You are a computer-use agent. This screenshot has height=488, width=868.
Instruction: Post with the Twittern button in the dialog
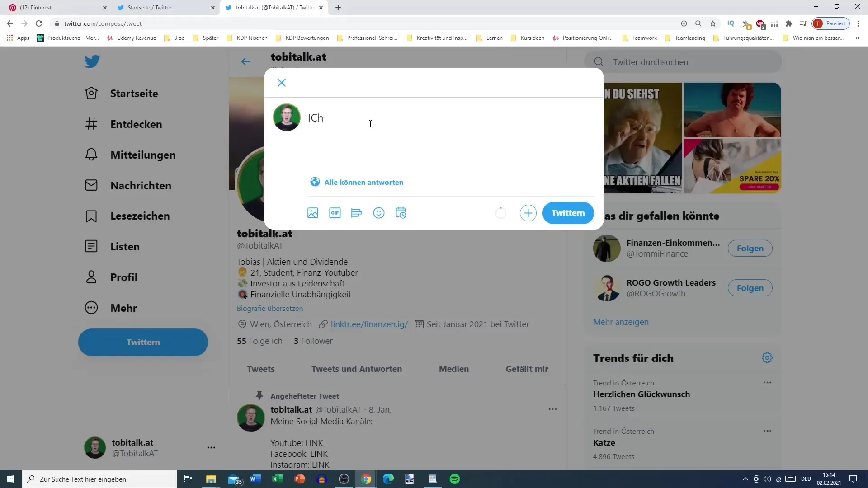click(568, 213)
